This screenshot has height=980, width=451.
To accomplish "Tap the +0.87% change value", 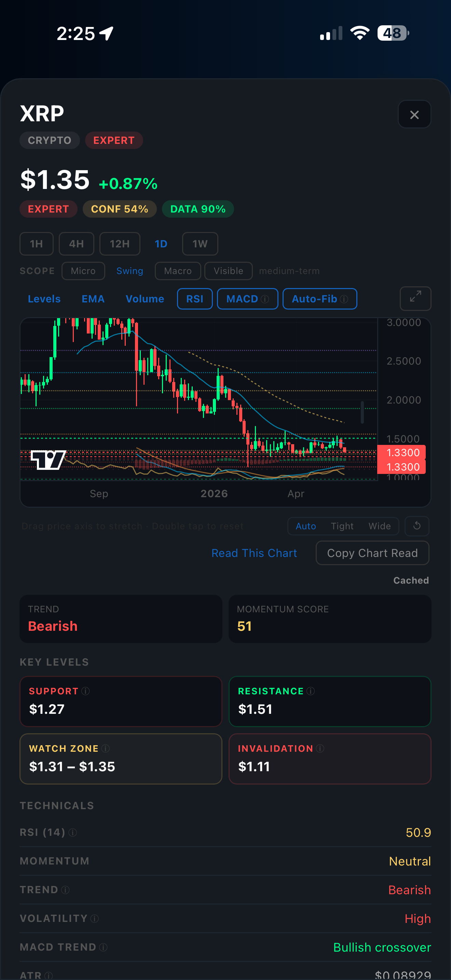I will click(128, 184).
